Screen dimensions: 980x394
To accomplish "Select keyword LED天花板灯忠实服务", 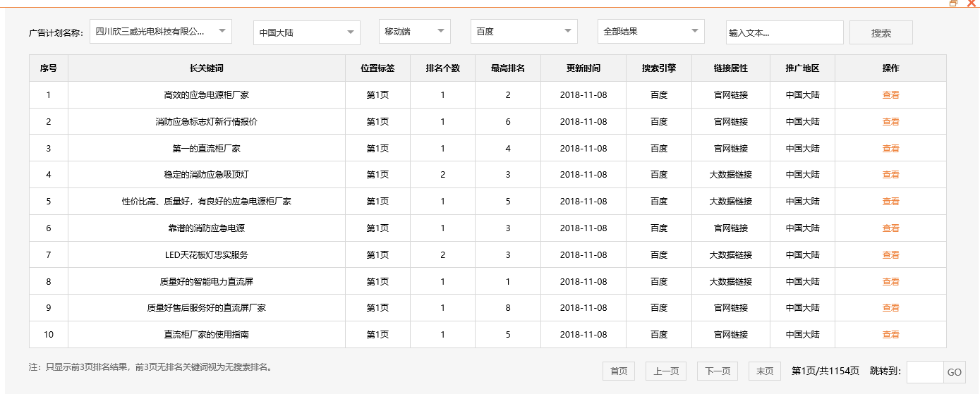I will click(207, 255).
